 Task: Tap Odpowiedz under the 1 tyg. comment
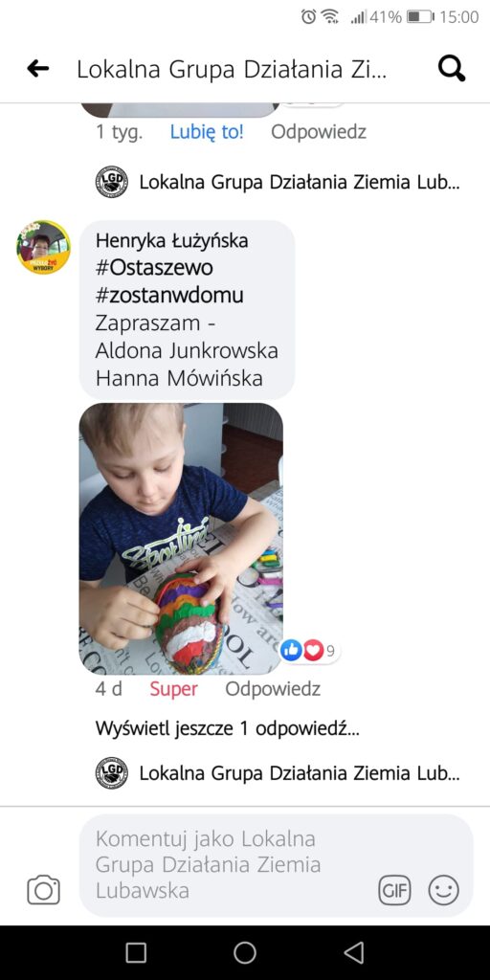click(319, 132)
